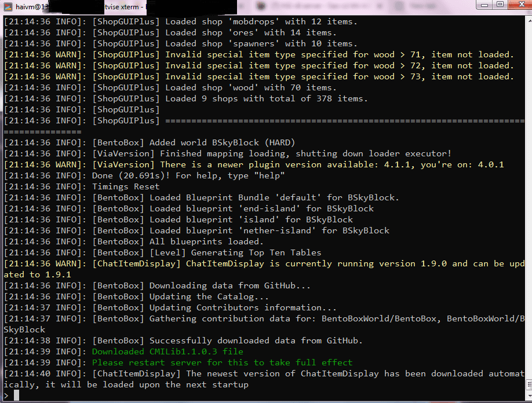Click the "Done (20.691s)! For help" line
The width and height of the screenshot is (532, 403).
coord(144,175)
